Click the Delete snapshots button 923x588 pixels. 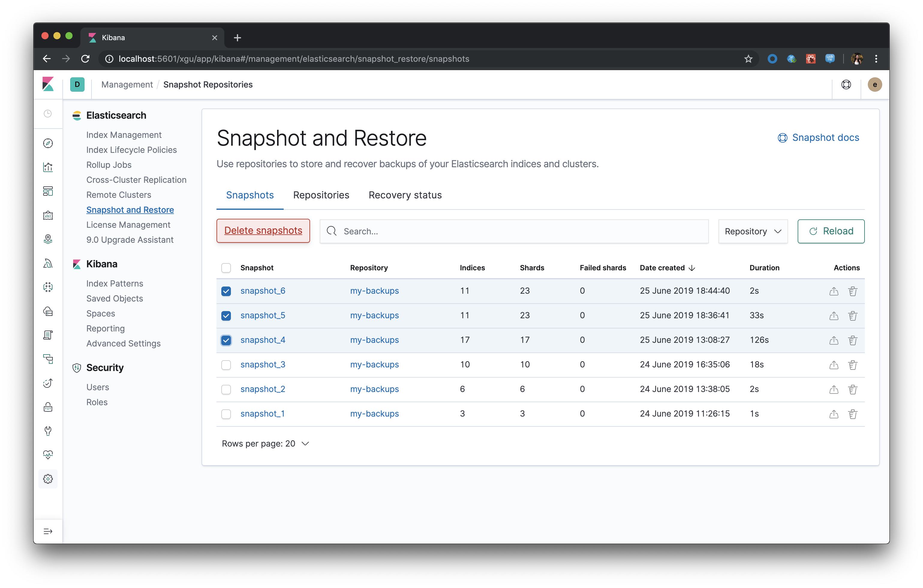[263, 230]
